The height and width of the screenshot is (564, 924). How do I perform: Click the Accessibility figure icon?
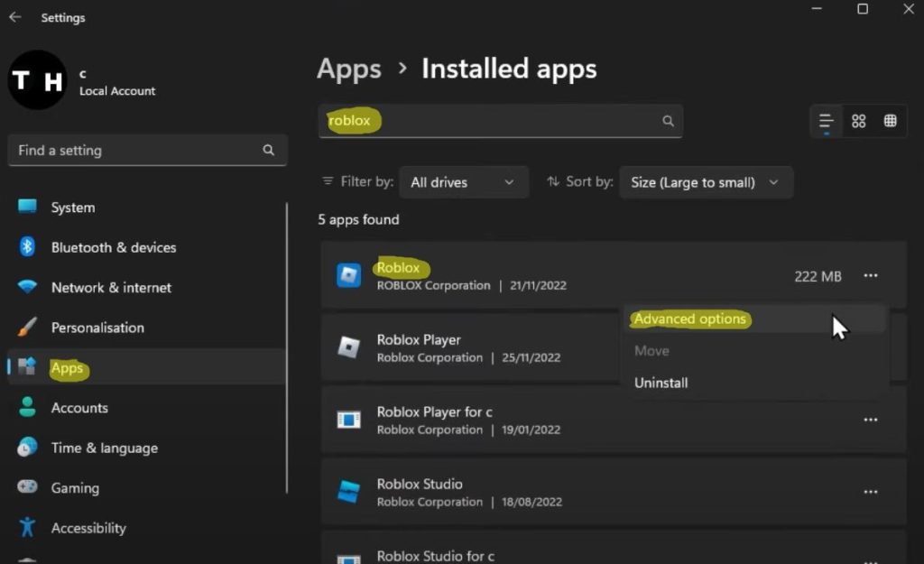pyautogui.click(x=27, y=527)
